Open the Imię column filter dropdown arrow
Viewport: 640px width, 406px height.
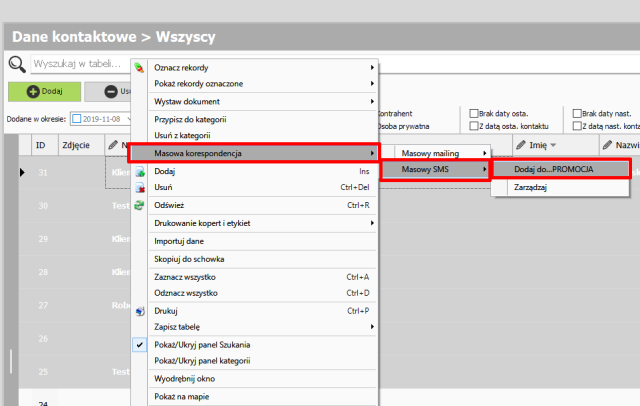pos(553,145)
